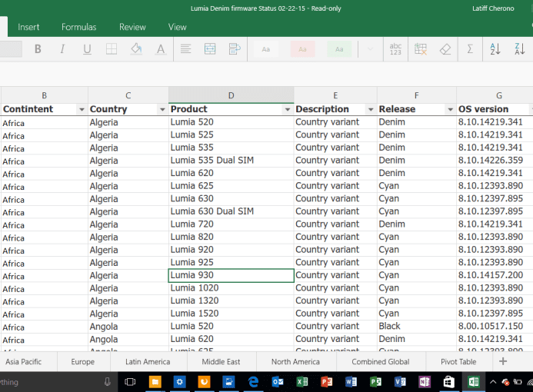Open OneNote from the taskbar
Viewport: 533px width, 392px height.
point(425,382)
